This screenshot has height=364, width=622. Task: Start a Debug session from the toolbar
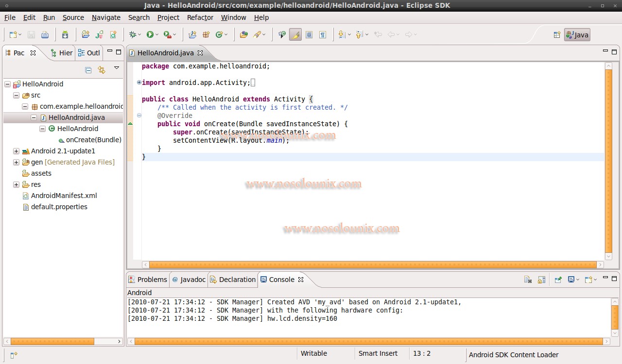tap(133, 34)
